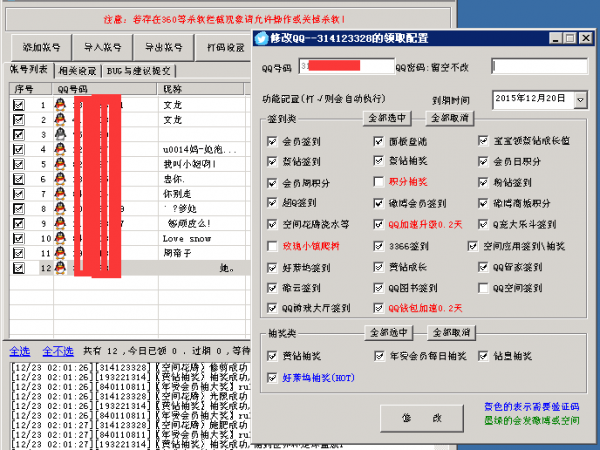Toggle the QQ游戏大厅签到 checkbox
600x450 pixels.
pos(272,308)
